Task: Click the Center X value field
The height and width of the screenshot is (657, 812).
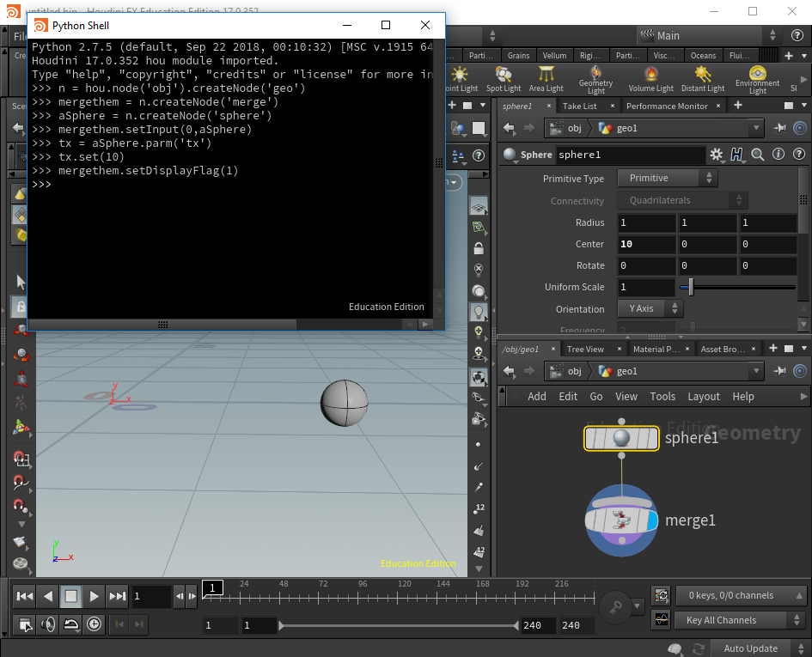Action: click(x=646, y=244)
